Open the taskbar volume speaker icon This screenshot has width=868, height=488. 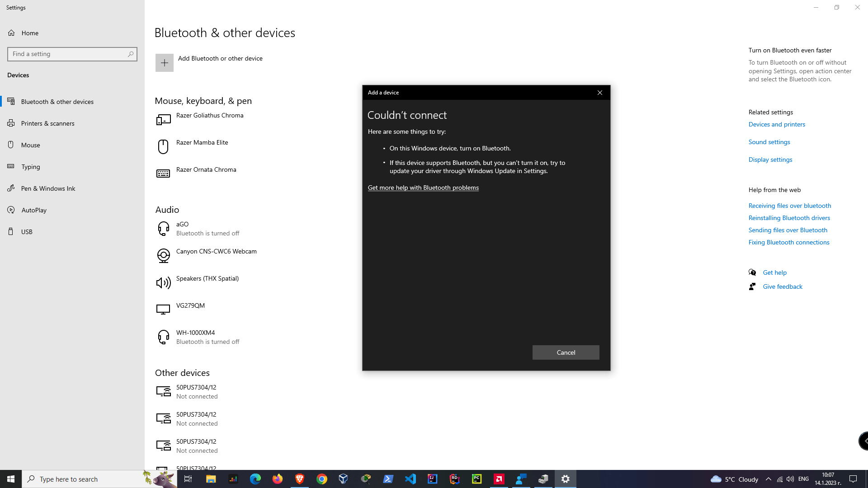pyautogui.click(x=790, y=479)
